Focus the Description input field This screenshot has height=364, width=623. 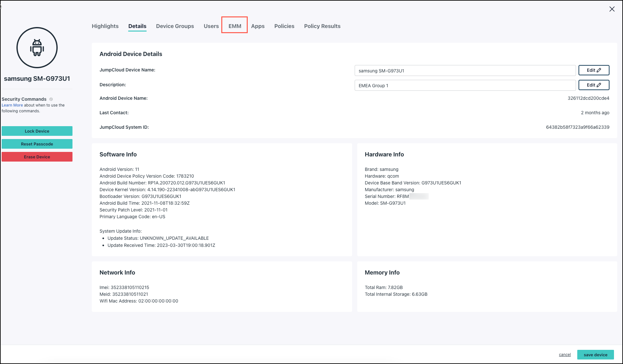pyautogui.click(x=465, y=86)
